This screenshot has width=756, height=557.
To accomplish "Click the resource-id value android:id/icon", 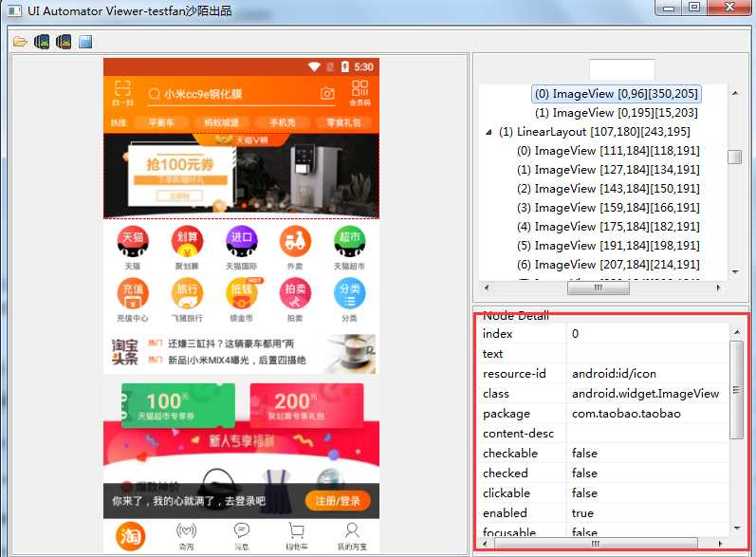I will coord(614,374).
